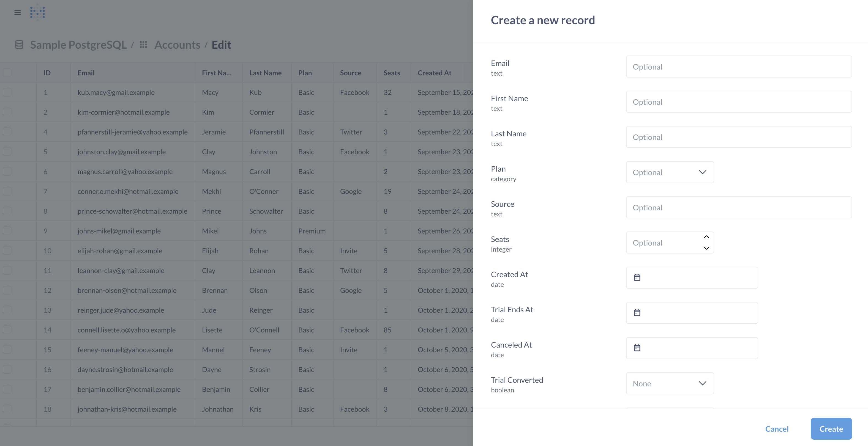868x446 pixels.
Task: Cancel creating the new record
Action: tap(777, 428)
